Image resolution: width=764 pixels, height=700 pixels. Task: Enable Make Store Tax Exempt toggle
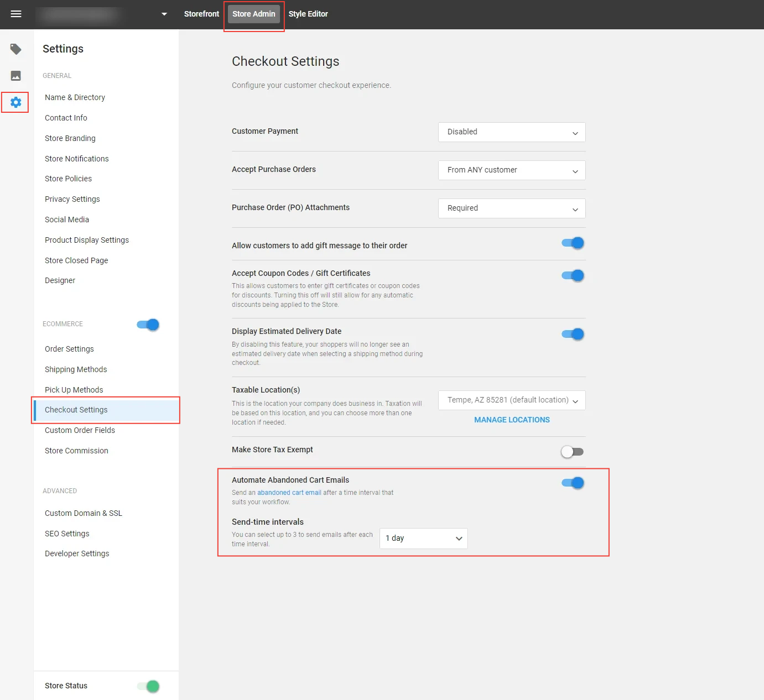[572, 452]
